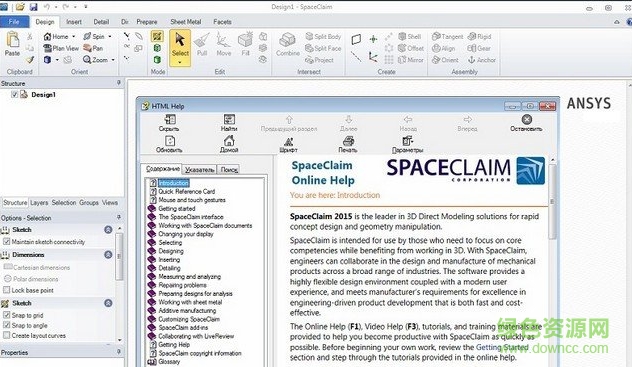
Task: Toggle Design1 visibility checkbox
Action: click(x=15, y=95)
